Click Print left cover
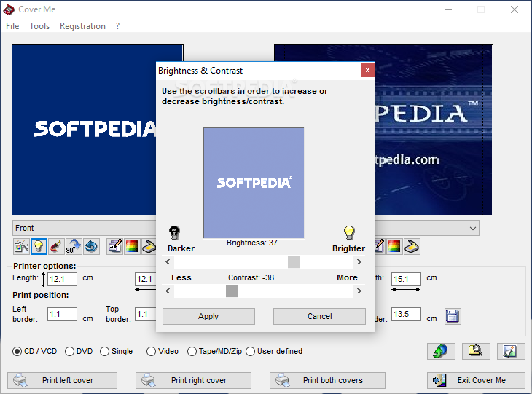Screen dimensions: 532x394 (62, 380)
